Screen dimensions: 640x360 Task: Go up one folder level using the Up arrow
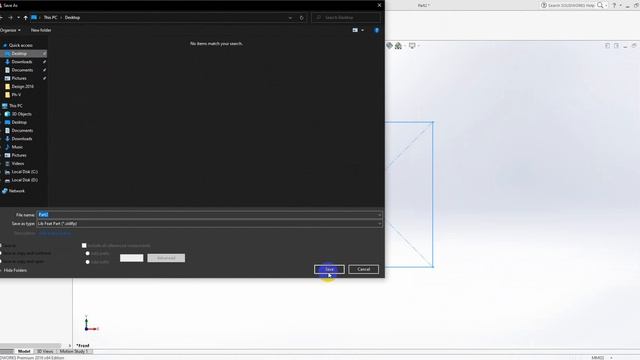(25, 18)
